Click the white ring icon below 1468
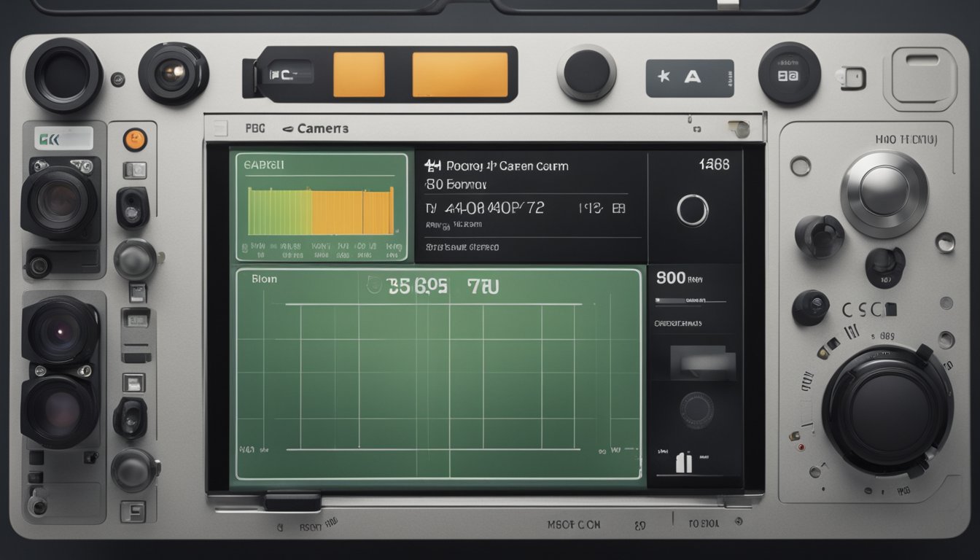The image size is (980, 560). coord(692,211)
